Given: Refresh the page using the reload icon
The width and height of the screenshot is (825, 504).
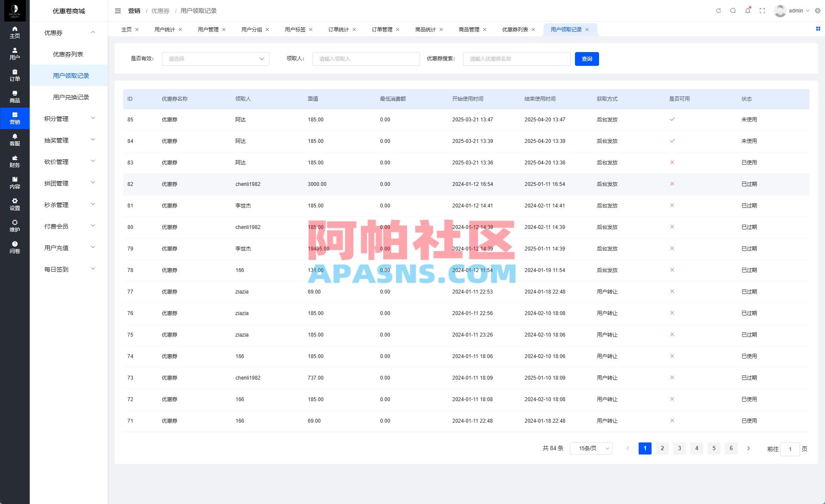Looking at the screenshot, I should [718, 11].
